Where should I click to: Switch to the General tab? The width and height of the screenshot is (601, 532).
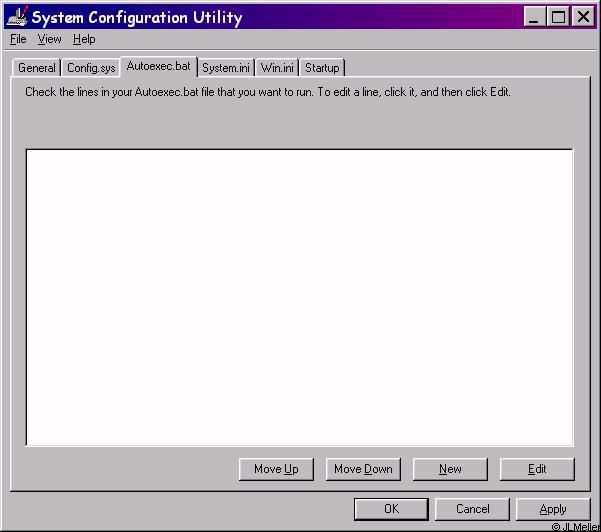37,68
